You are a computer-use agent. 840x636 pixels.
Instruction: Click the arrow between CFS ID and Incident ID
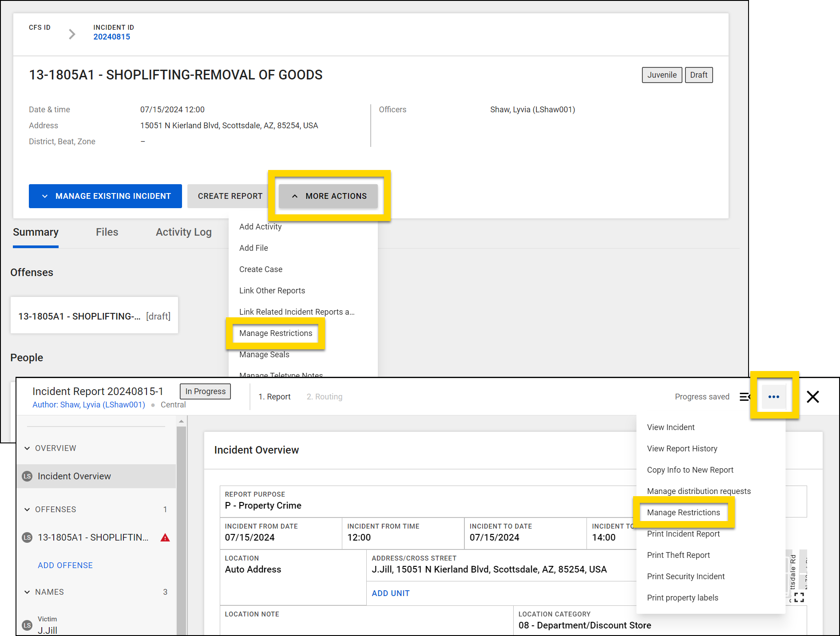coord(71,33)
